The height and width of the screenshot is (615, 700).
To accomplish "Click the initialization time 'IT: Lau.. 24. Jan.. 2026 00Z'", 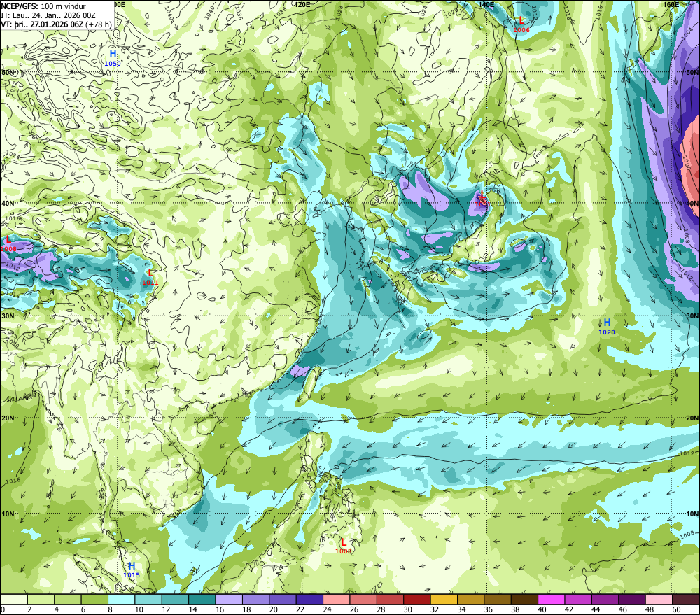I will coord(48,15).
